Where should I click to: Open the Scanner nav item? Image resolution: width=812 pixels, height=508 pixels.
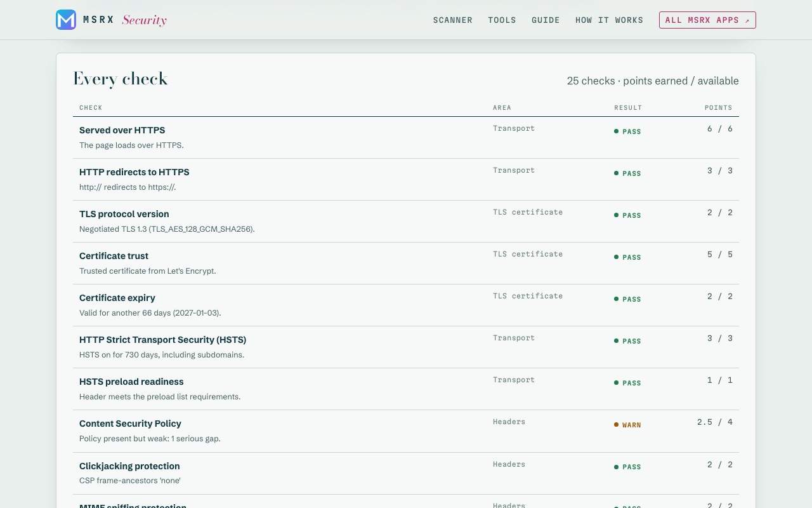(x=453, y=20)
